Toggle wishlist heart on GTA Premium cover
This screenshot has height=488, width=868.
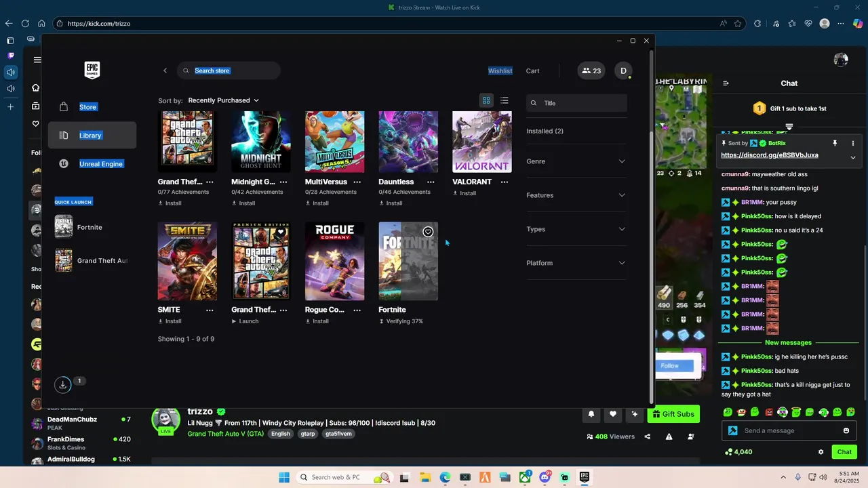281,232
